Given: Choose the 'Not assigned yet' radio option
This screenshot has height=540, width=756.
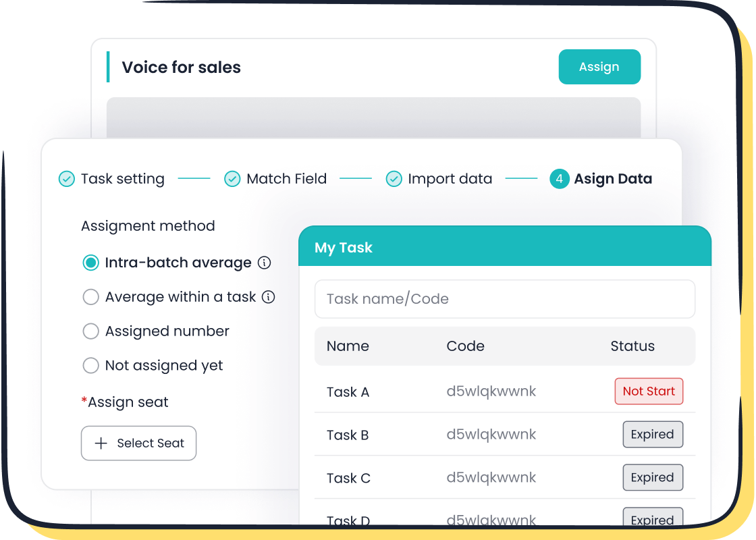Looking at the screenshot, I should point(91,365).
